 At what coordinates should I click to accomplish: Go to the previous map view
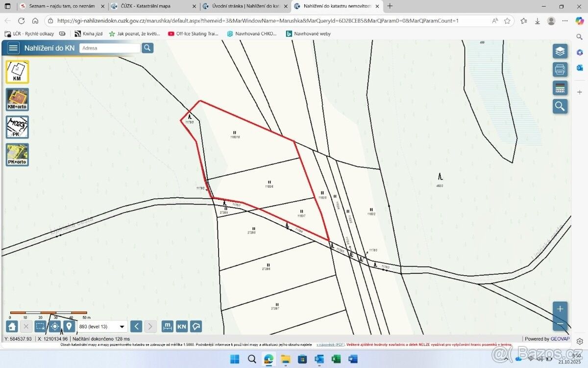coord(137,326)
